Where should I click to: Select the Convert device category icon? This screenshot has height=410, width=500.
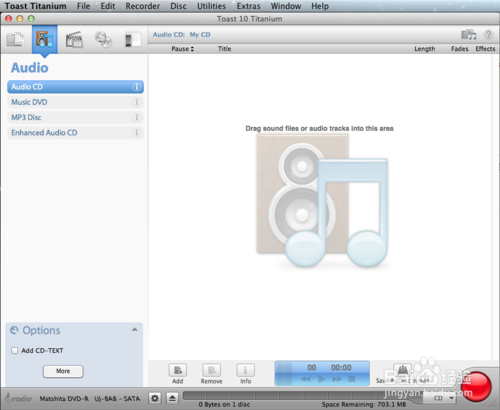132,40
